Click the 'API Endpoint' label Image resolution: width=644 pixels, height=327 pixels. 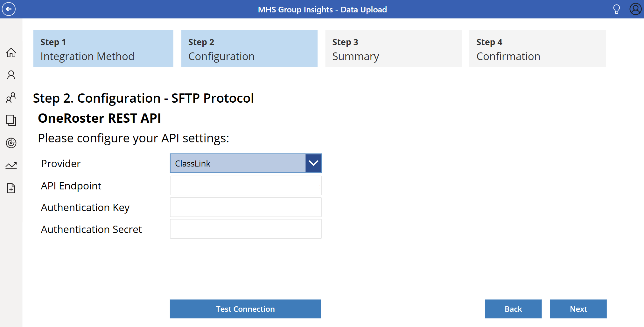click(71, 186)
